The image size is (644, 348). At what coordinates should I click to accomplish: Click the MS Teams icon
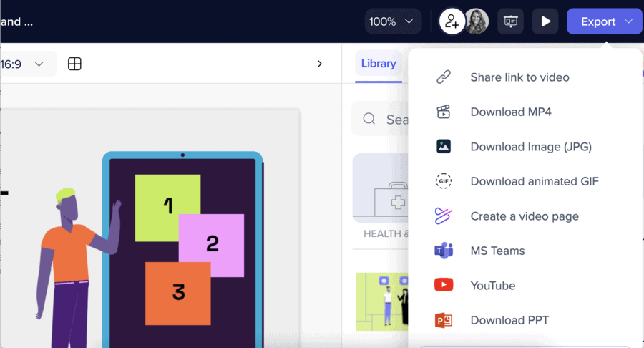[444, 251]
